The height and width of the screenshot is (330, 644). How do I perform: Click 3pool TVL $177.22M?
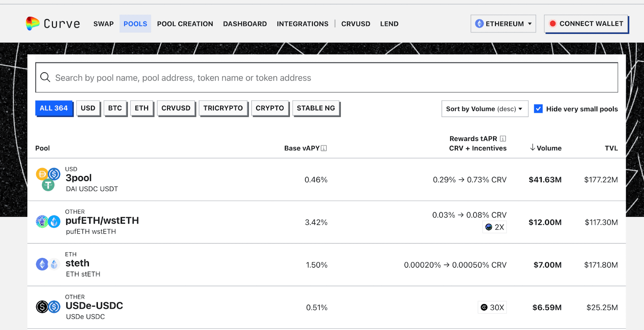pyautogui.click(x=601, y=180)
